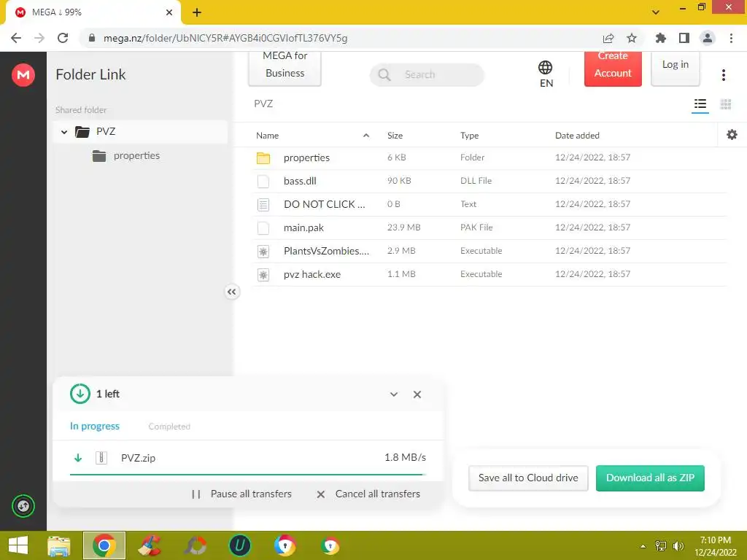Minimize the transfers panel chevron
The height and width of the screenshot is (560, 747).
(x=394, y=394)
